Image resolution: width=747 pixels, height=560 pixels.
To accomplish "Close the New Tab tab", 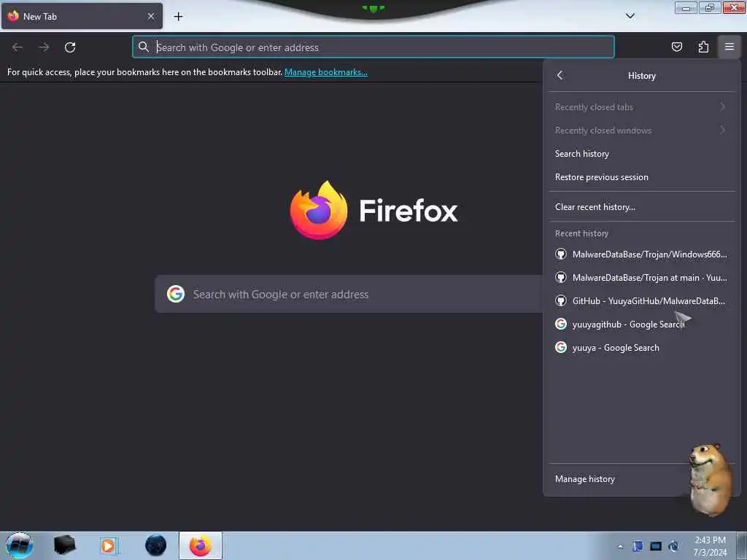I will pos(151,16).
